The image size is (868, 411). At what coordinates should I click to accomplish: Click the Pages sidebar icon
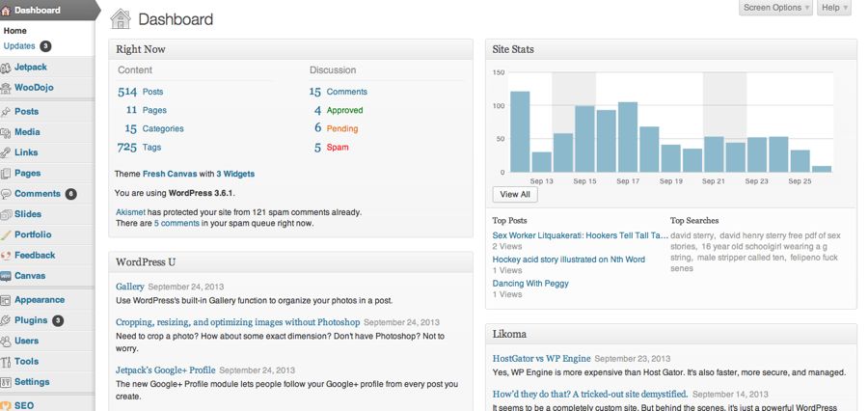tap(6, 174)
